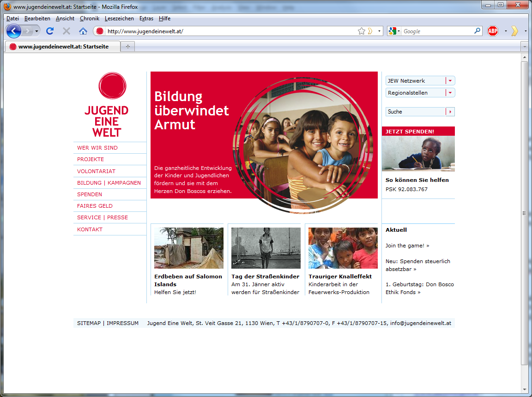Bookmark this page with the star icon
532x397 pixels.
pos(361,31)
